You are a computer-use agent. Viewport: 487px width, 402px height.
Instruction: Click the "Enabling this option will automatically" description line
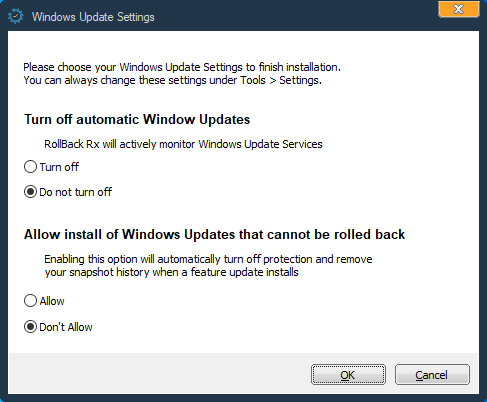208,259
